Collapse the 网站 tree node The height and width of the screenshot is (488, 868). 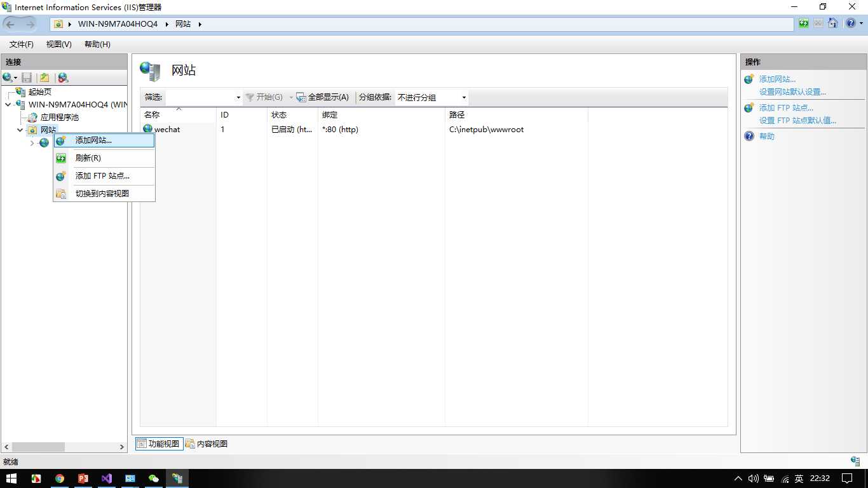(20, 130)
